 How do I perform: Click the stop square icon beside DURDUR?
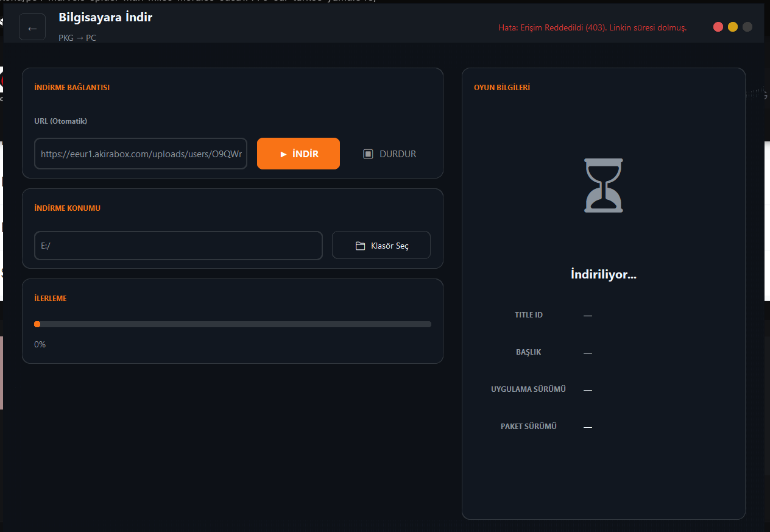click(x=368, y=154)
